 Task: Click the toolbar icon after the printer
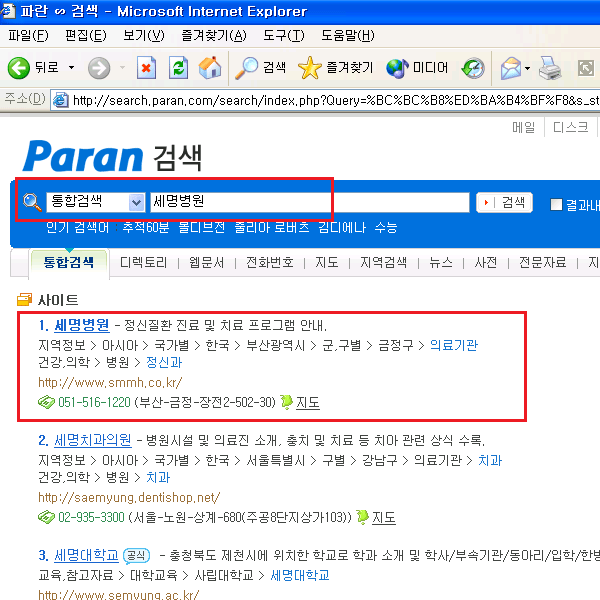(586, 68)
